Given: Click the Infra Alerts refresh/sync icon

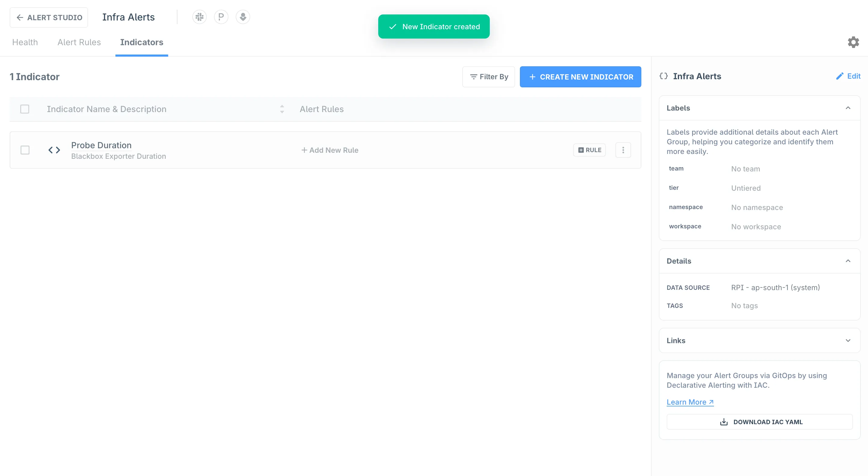Looking at the screenshot, I should point(664,76).
